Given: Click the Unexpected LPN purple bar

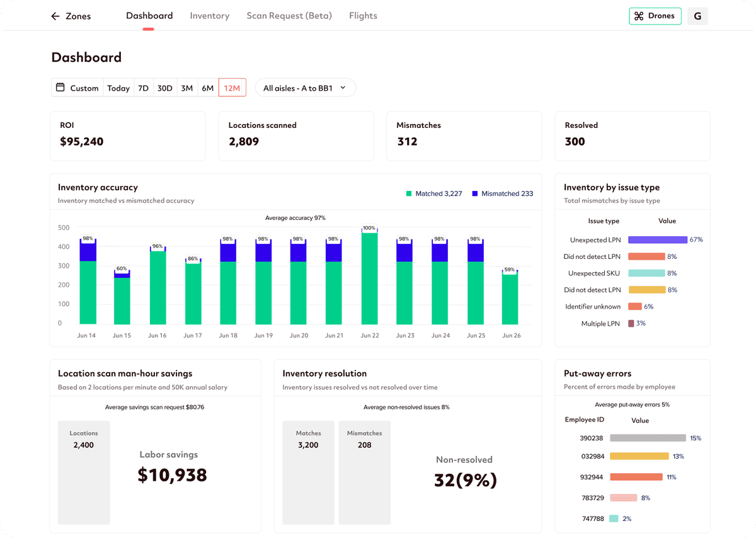Looking at the screenshot, I should coord(657,240).
